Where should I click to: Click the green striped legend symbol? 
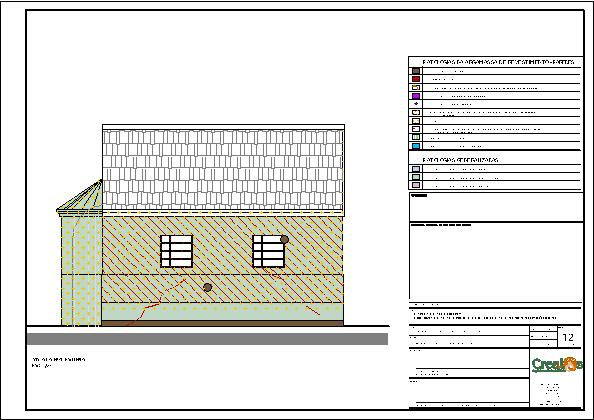pyautogui.click(x=416, y=137)
